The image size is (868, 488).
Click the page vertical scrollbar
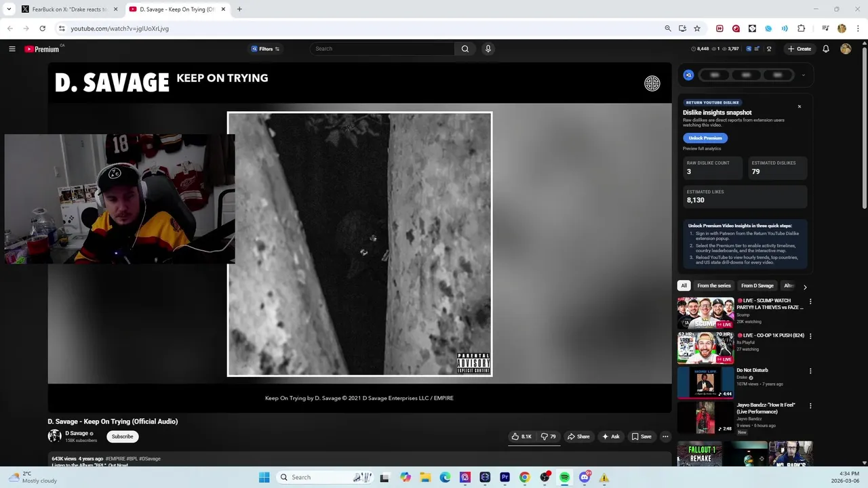[865, 129]
